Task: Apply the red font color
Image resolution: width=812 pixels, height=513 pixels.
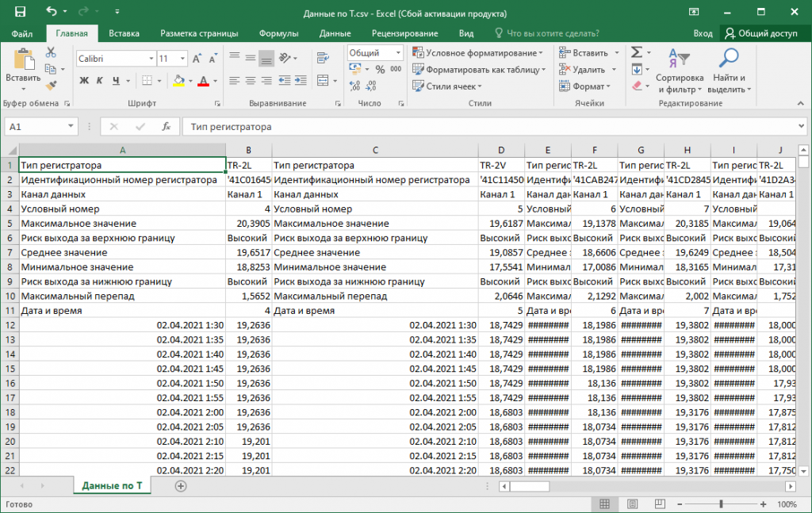Action: click(x=204, y=81)
